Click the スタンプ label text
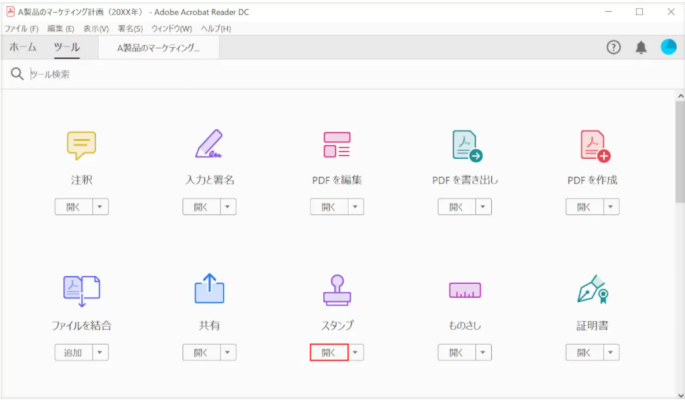The width and height of the screenshot is (685, 401). (337, 325)
